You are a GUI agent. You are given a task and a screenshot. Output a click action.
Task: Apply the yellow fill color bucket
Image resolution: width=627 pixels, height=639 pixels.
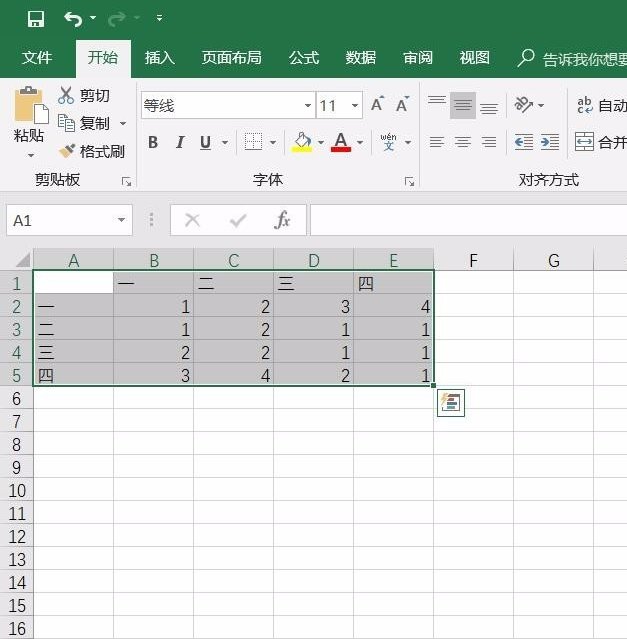click(302, 142)
